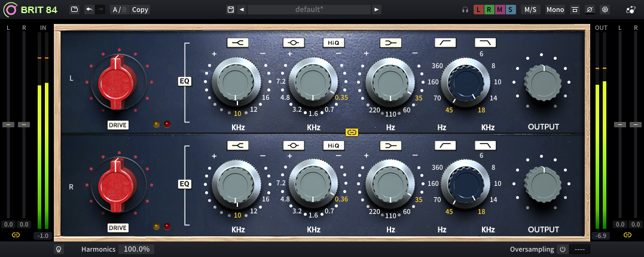
Task: Click the low-pass filter icon on the R channel
Action: pyautogui.click(x=485, y=145)
